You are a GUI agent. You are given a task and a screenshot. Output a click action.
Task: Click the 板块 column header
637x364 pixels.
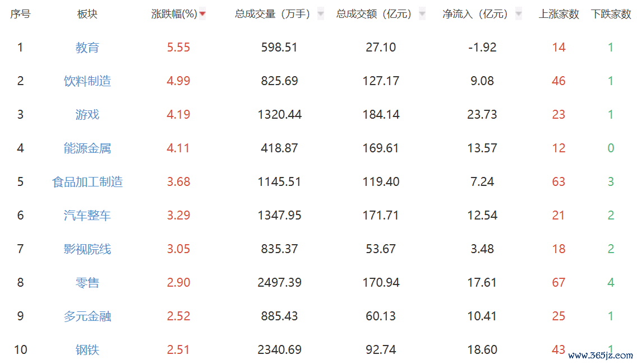[x=87, y=14]
